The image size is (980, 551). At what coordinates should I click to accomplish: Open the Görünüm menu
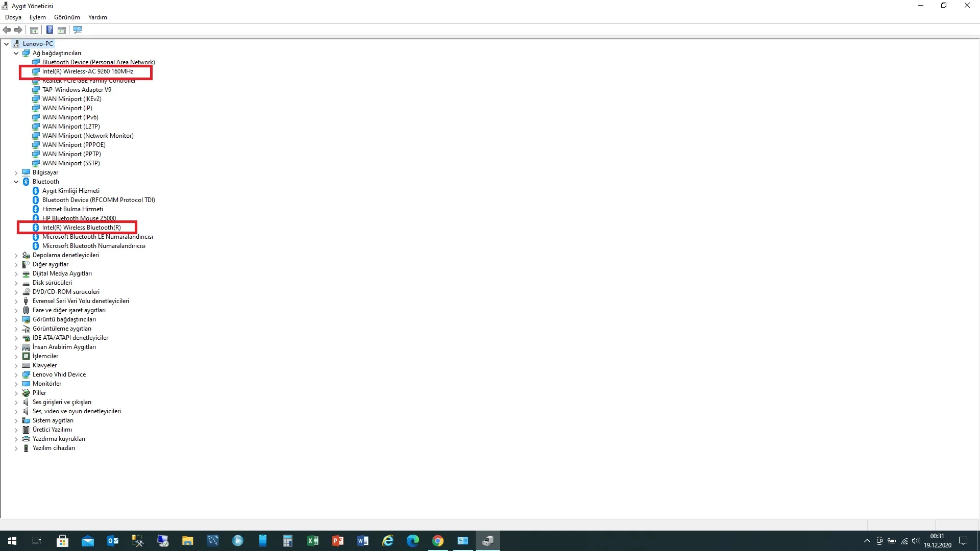click(67, 17)
